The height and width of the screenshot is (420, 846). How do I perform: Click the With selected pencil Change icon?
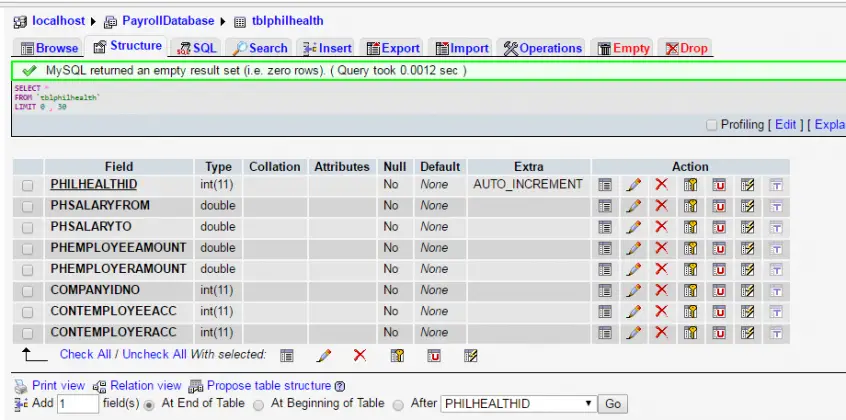point(323,354)
